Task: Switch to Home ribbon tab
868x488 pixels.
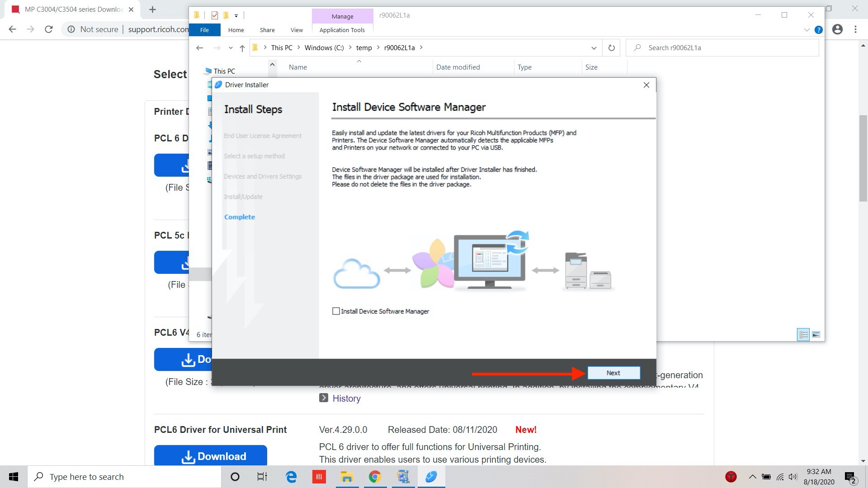Action: [x=236, y=30]
